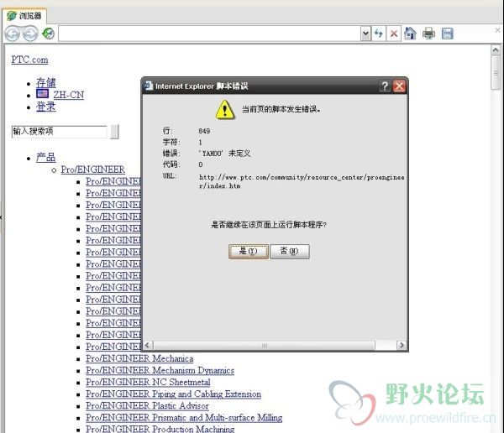Viewport: 504px width, 433px height.
Task: Click the search submit button
Action: [x=114, y=132]
